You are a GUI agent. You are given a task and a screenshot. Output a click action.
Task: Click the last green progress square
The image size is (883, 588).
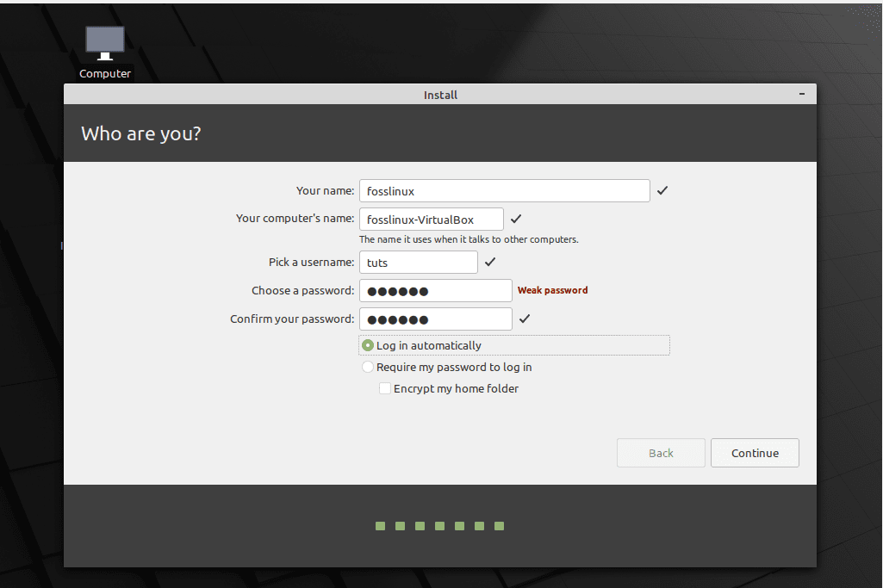pyautogui.click(x=499, y=525)
